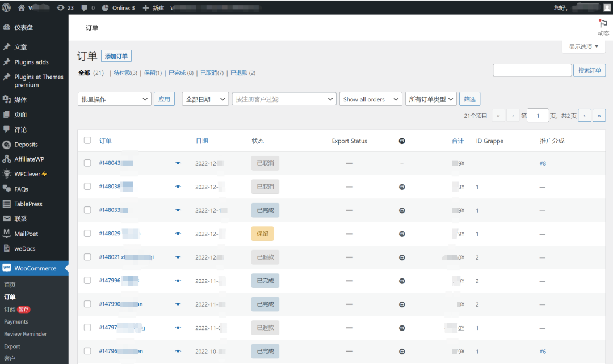The width and height of the screenshot is (613, 364).
Task: Open the MailPoet sidebar item
Action: [27, 233]
